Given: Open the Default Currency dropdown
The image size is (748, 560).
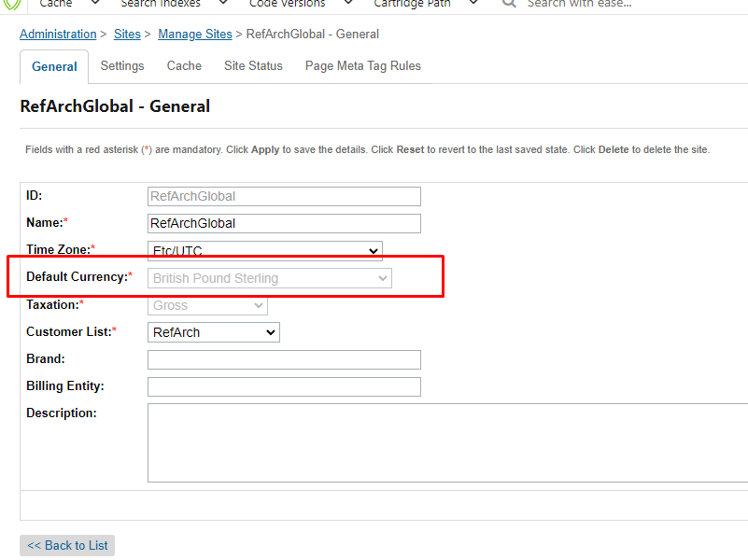Looking at the screenshot, I should tap(270, 278).
